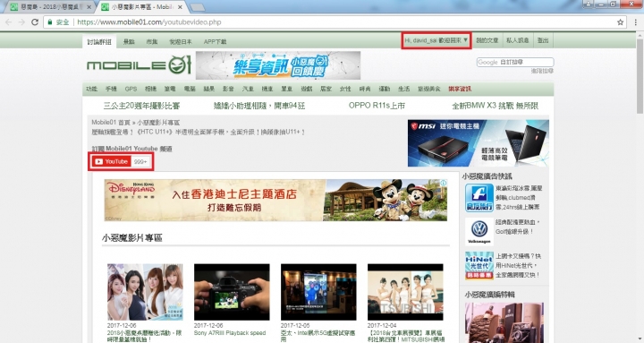Open the red 樂享資訊 category menu
The image size is (644, 343).
460,89
